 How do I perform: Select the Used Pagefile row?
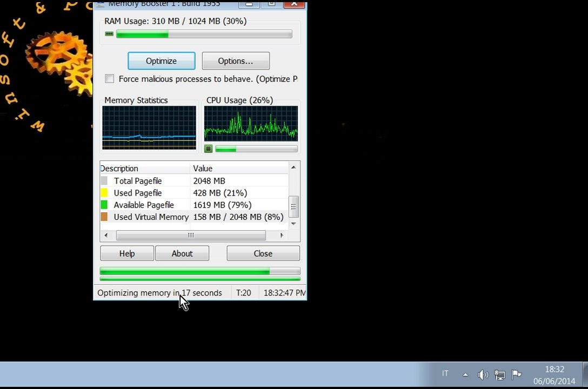[194, 193]
